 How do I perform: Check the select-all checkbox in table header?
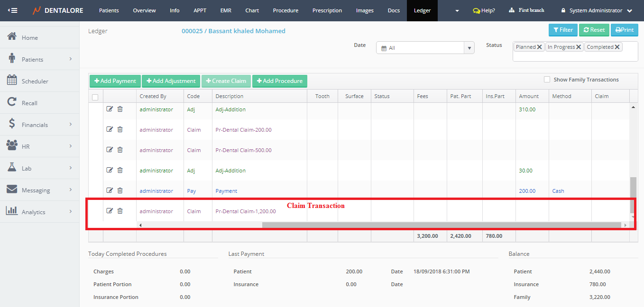(95, 97)
